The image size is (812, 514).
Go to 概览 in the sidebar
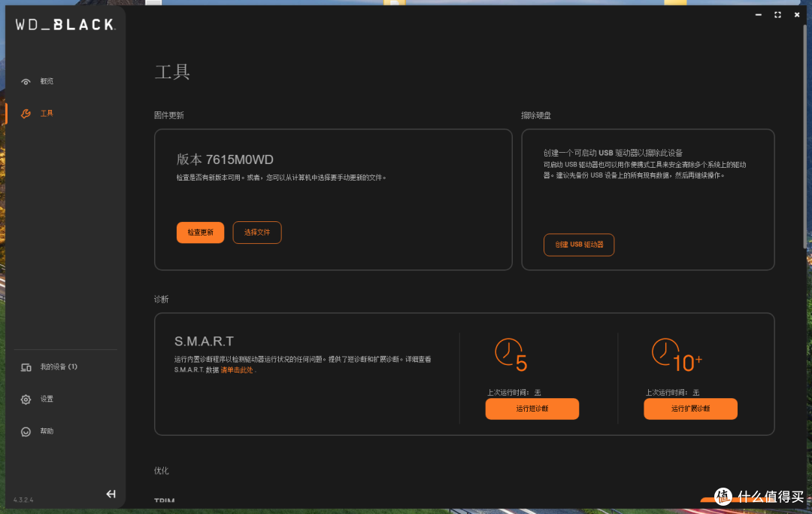pyautogui.click(x=47, y=81)
